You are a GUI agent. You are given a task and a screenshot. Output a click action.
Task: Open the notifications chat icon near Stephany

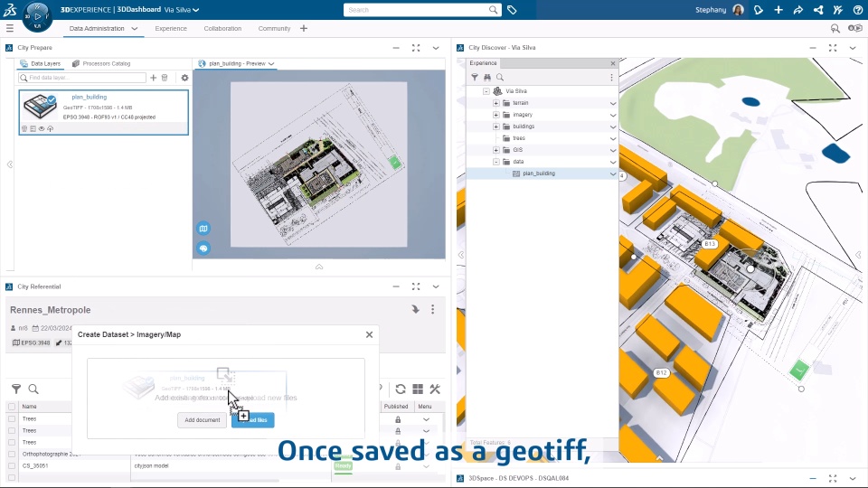(759, 10)
